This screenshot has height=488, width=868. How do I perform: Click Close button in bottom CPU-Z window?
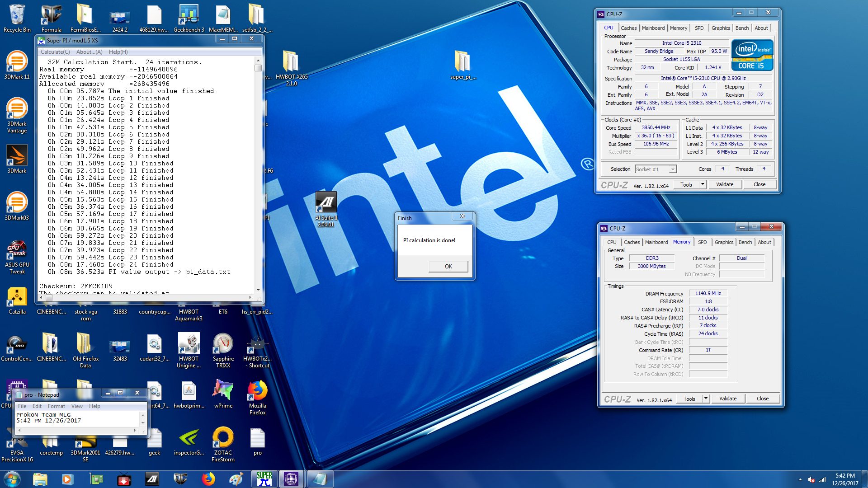(x=763, y=399)
